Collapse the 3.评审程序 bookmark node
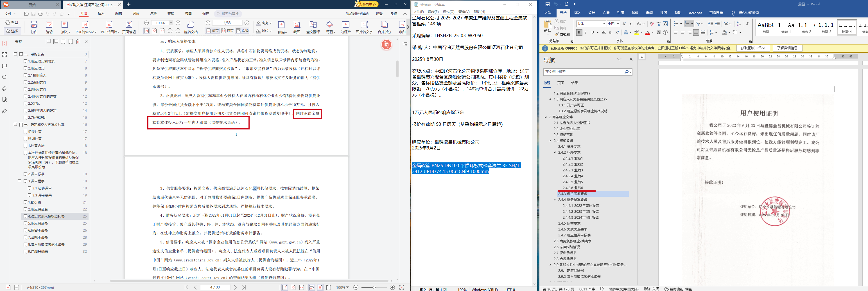Screen dimensions: 868x291 (x=20, y=181)
